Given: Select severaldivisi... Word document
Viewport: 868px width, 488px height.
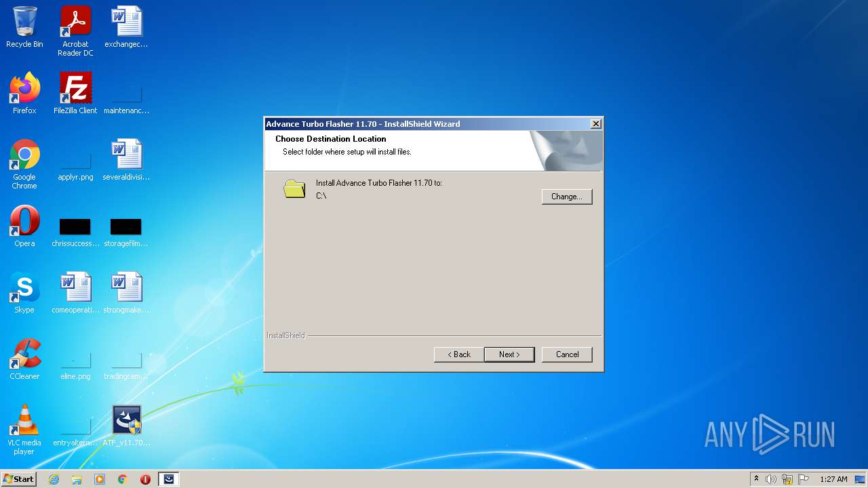Looking at the screenshot, I should (x=126, y=160).
